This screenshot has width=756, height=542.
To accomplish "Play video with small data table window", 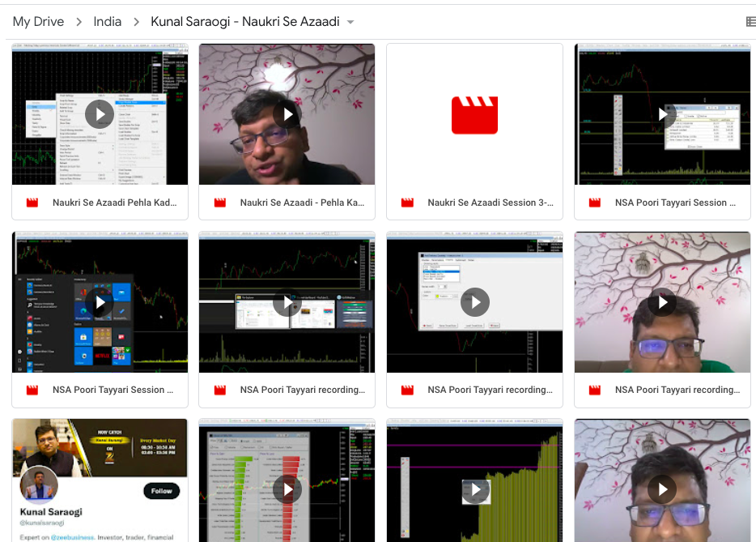I will 662,114.
